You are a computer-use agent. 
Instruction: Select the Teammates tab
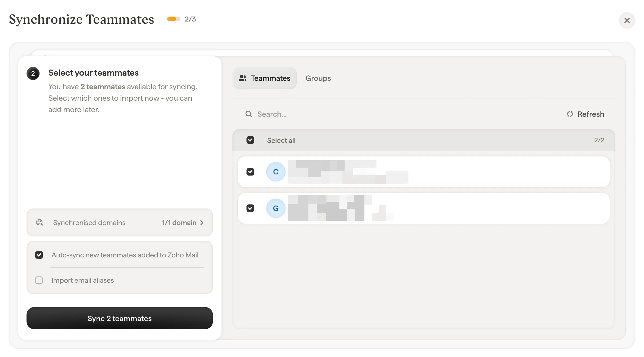point(265,78)
